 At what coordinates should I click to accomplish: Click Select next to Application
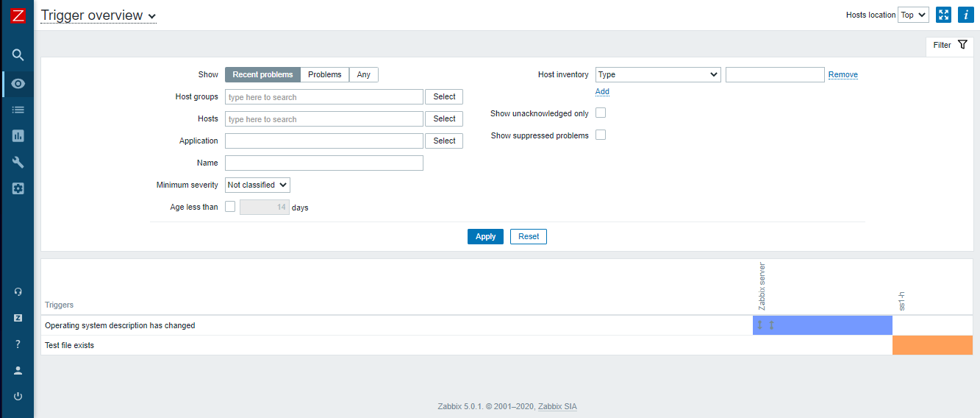[444, 141]
